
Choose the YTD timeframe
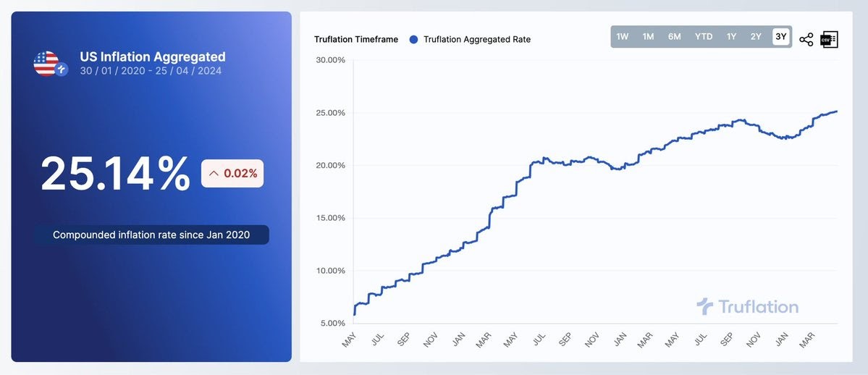pyautogui.click(x=704, y=36)
